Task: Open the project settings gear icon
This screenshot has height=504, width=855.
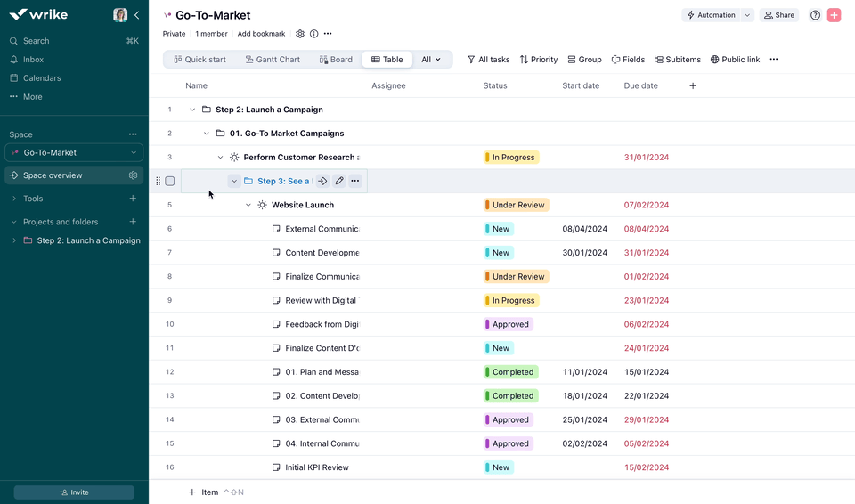Action: 300,34
